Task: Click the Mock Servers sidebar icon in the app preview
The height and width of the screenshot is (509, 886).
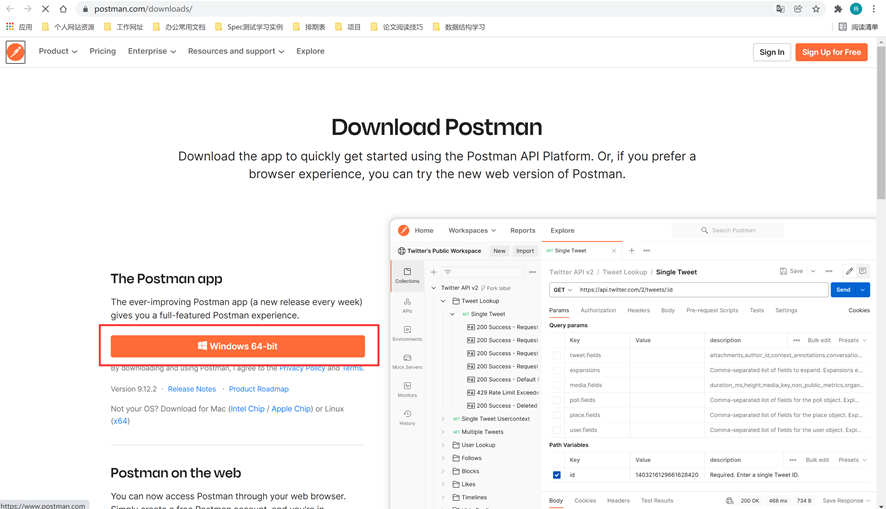Action: pos(407,362)
